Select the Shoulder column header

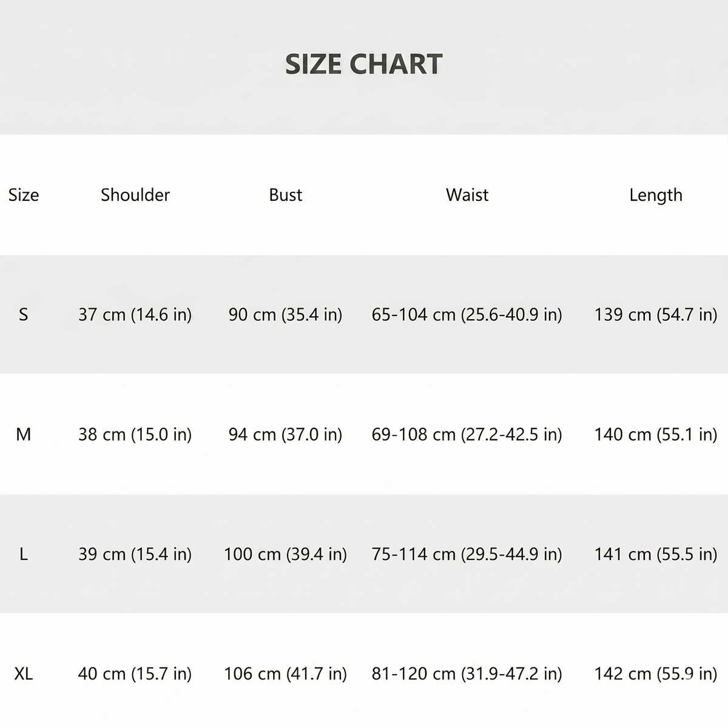135,195
